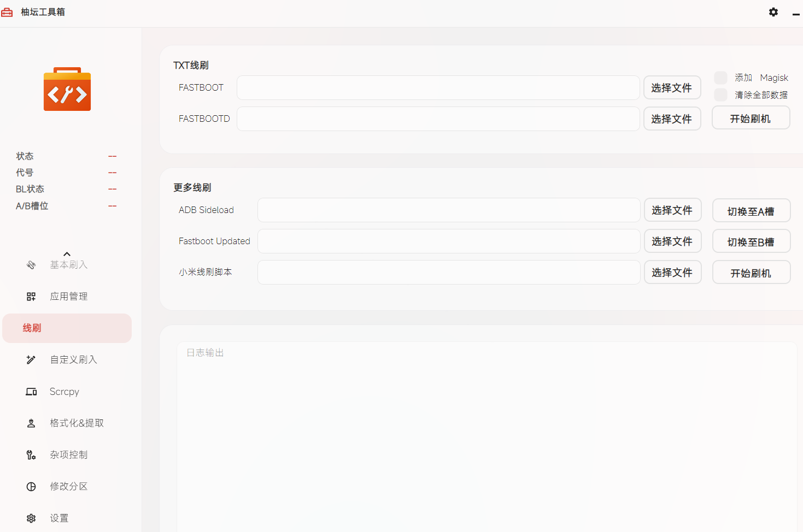803x532 pixels.
Task: Click 切换至A槽 button
Action: tap(751, 211)
